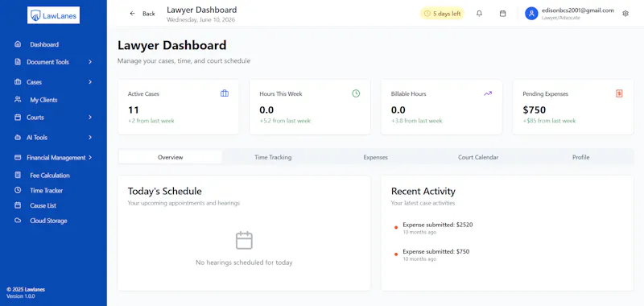Click the edisonbcs2001@gmail.com account name
This screenshot has height=306, width=644.
(x=577, y=10)
